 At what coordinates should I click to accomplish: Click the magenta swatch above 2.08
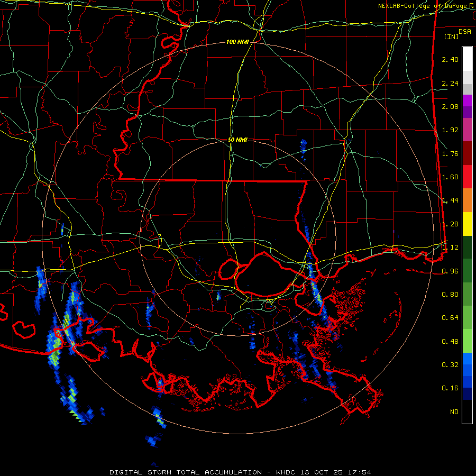467,100
